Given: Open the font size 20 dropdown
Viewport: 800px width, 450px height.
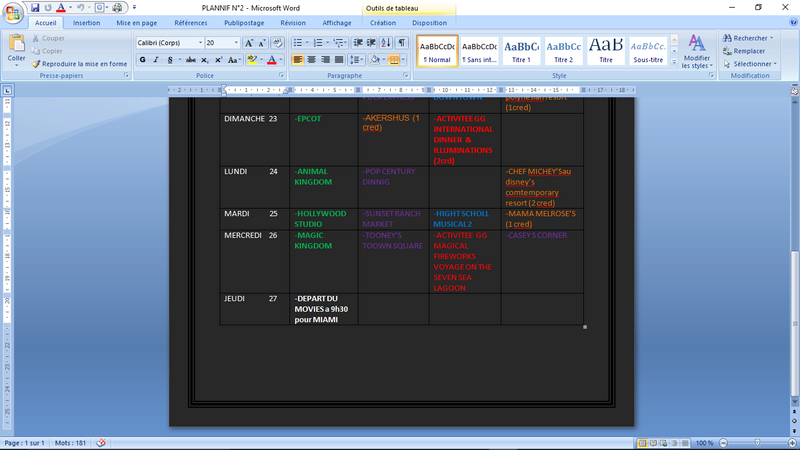Looking at the screenshot, I should coord(236,43).
